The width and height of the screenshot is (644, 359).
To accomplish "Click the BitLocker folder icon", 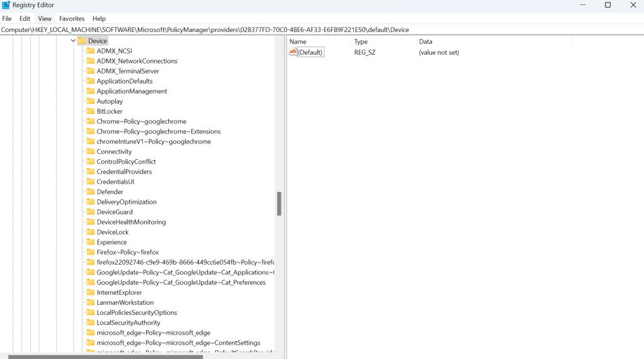I will tap(91, 111).
